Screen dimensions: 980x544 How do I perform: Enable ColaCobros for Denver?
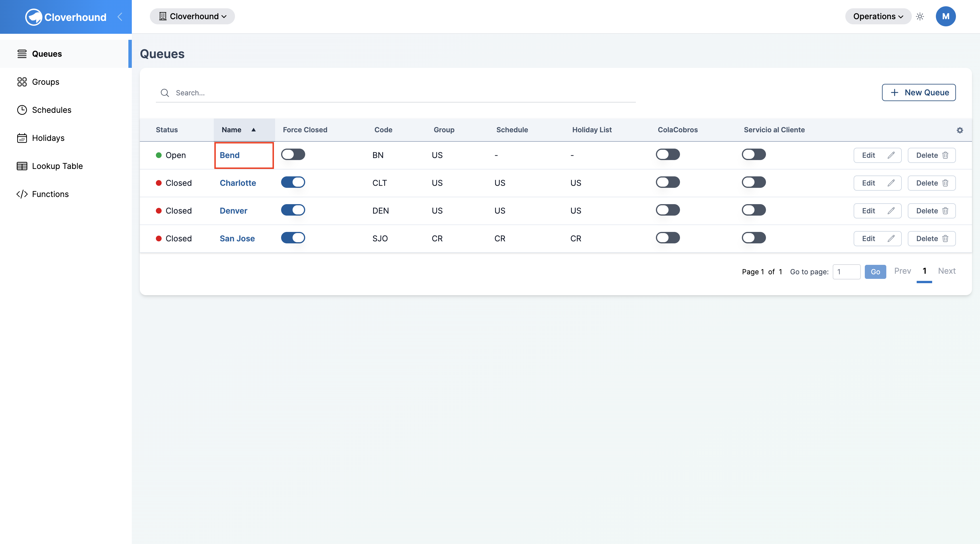pyautogui.click(x=668, y=210)
